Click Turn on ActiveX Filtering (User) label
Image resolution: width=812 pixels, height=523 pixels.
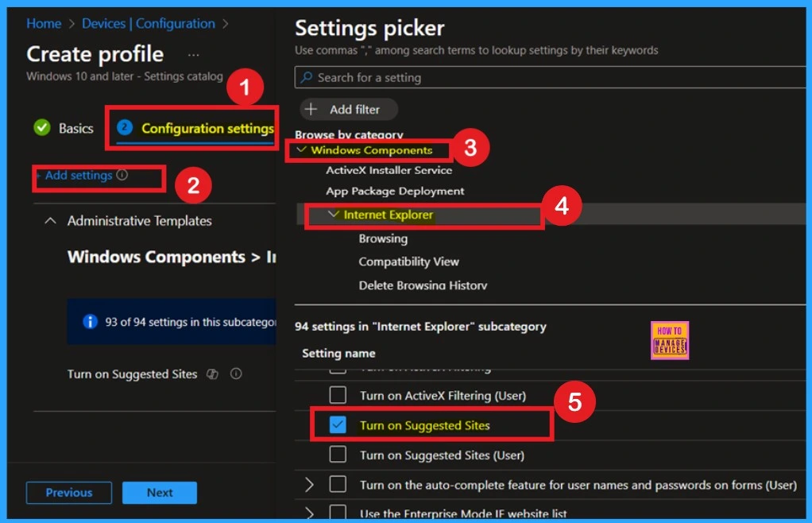(443, 395)
